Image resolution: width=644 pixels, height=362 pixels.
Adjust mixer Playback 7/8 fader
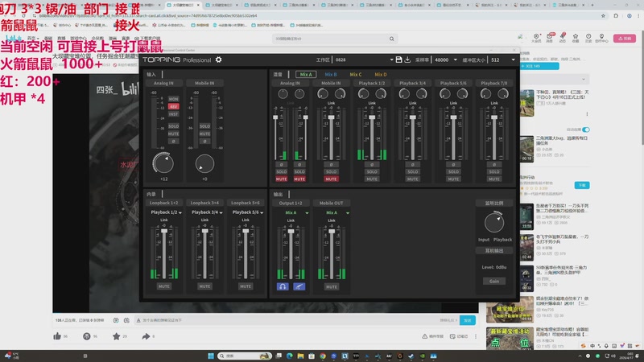click(x=494, y=117)
